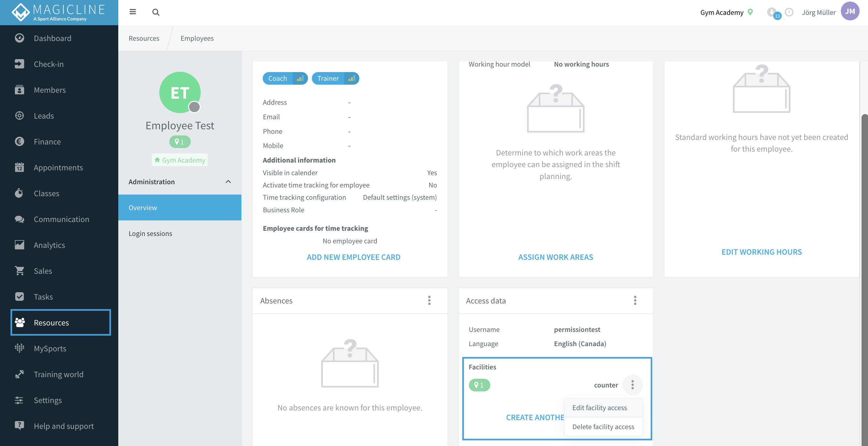This screenshot has height=446, width=868.
Task: Click ADD NEW EMPLOYEE CARD
Action: [x=354, y=257]
